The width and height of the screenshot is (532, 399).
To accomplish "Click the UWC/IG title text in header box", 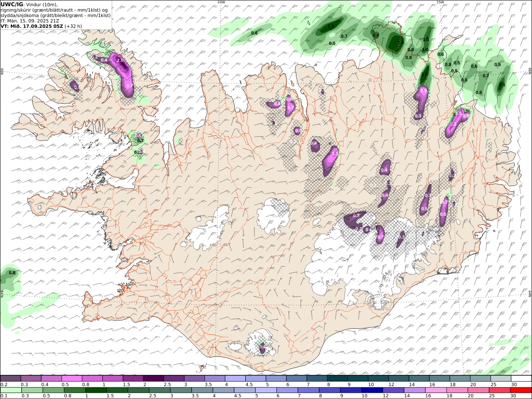I will tap(12, 4).
